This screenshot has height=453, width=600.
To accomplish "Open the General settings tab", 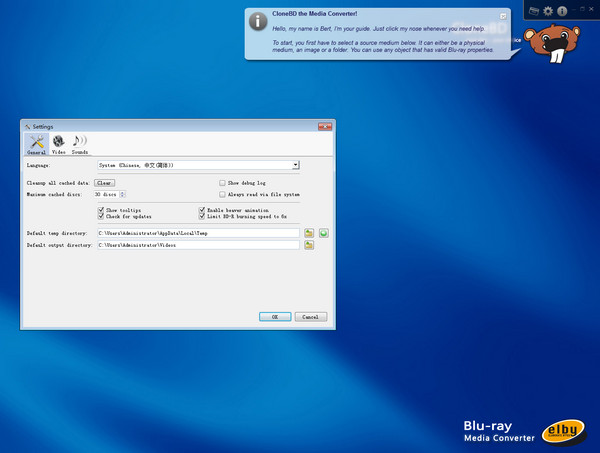I will [x=36, y=144].
